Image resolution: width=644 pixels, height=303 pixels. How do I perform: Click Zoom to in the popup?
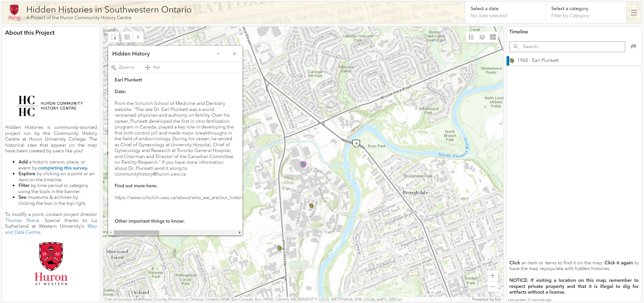click(x=123, y=67)
